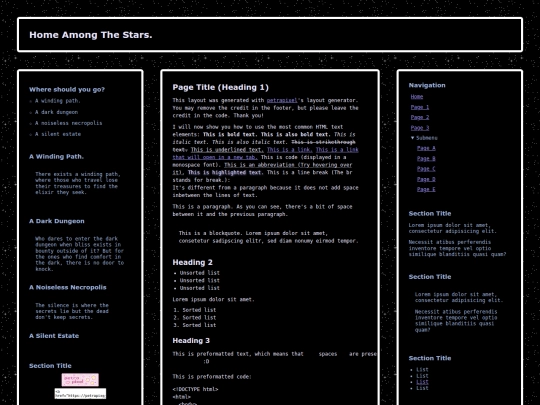Click the 'A noiseless necropolis' bullet list item

tap(68, 123)
